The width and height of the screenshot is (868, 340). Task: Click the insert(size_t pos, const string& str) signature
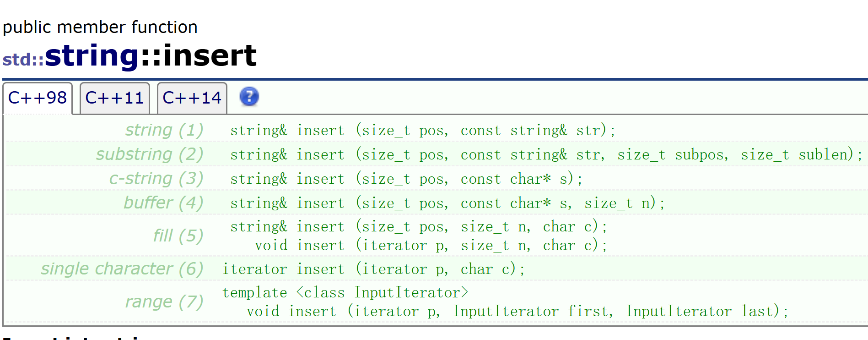coord(423,131)
